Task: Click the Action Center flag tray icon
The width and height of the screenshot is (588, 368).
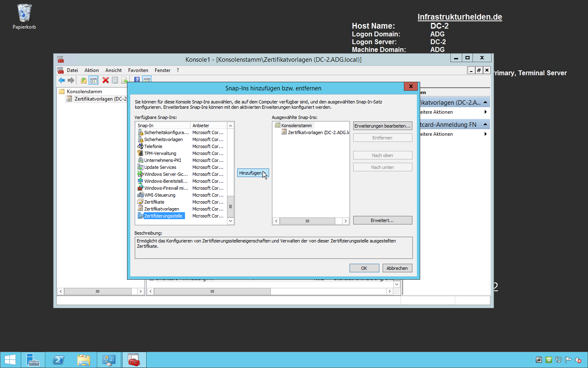Action: [x=568, y=360]
